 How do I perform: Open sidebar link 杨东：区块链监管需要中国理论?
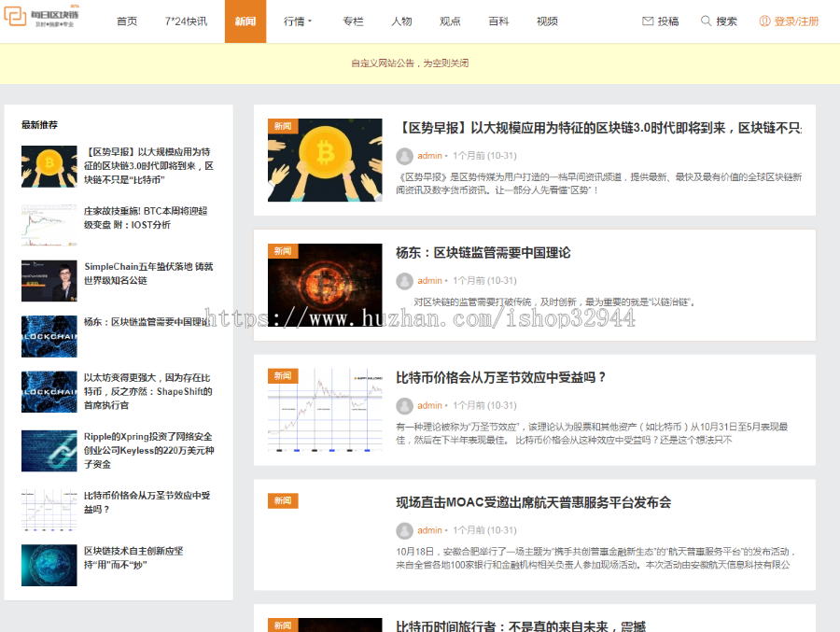point(147,322)
